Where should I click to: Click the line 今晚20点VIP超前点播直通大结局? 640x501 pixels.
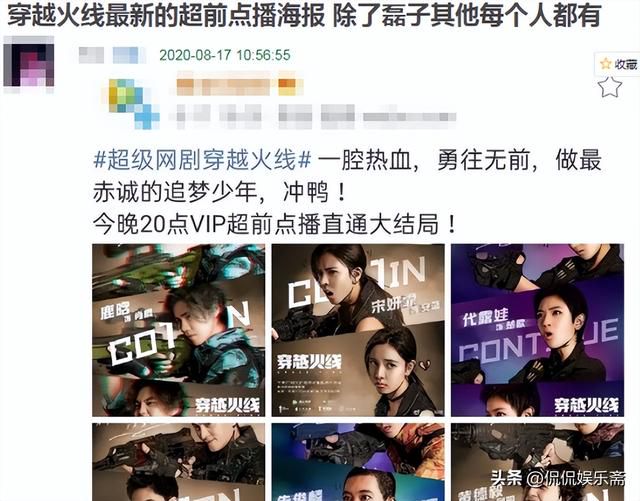(274, 224)
